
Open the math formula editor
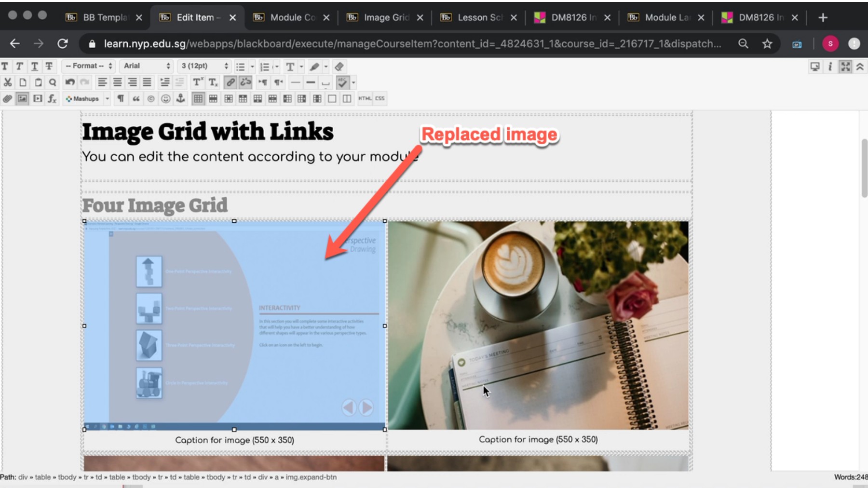pyautogui.click(x=52, y=98)
